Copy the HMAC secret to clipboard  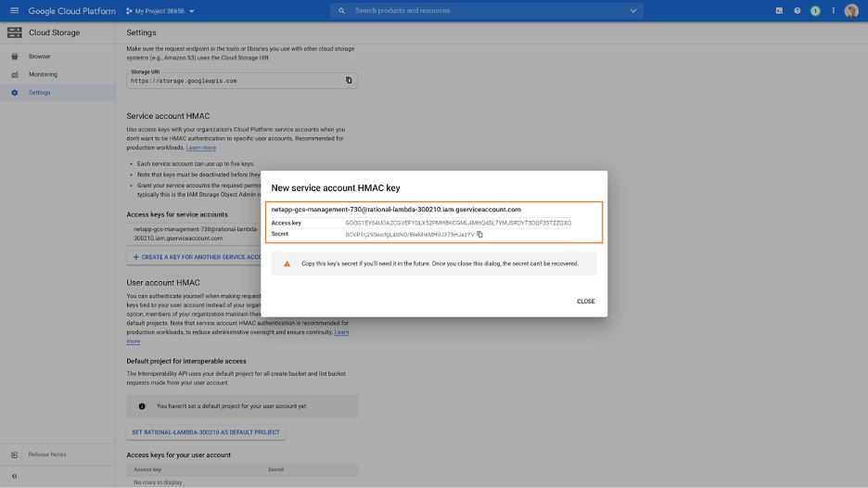pyautogui.click(x=479, y=235)
